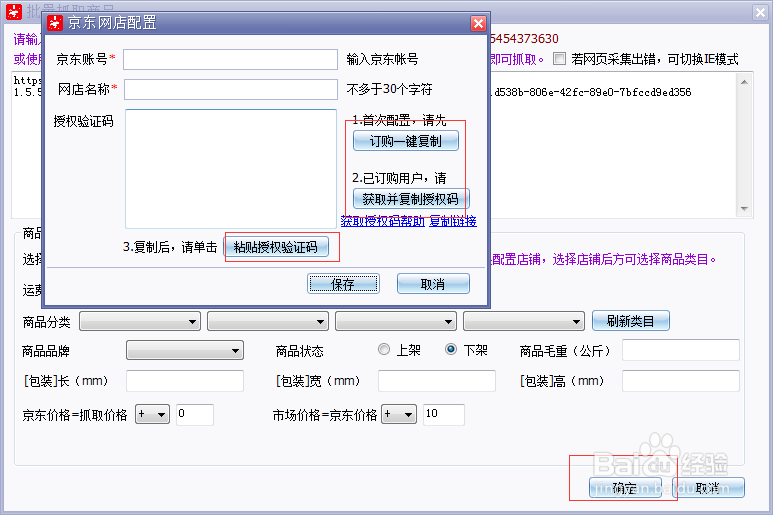Click the 市场价格 value field showing 10
The width and height of the screenshot is (773, 515).
click(444, 414)
